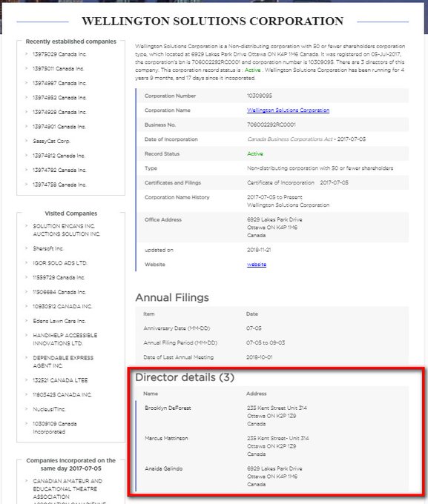Open the Wellington Solutions Corporation name link
428x504 pixels.
point(288,110)
